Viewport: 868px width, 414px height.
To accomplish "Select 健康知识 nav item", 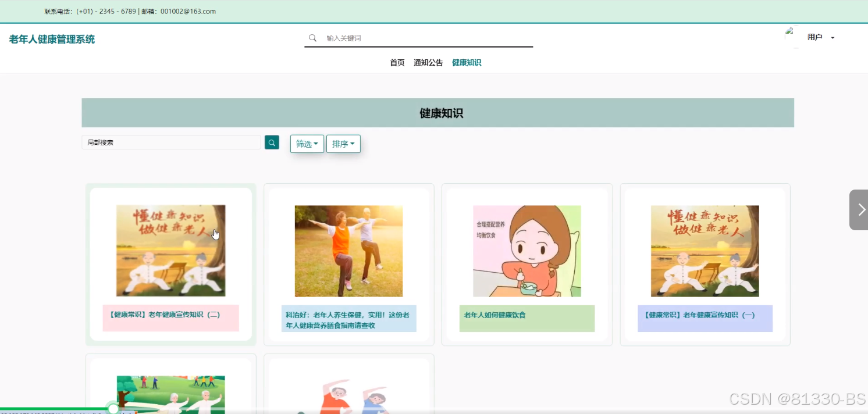I will [x=467, y=63].
